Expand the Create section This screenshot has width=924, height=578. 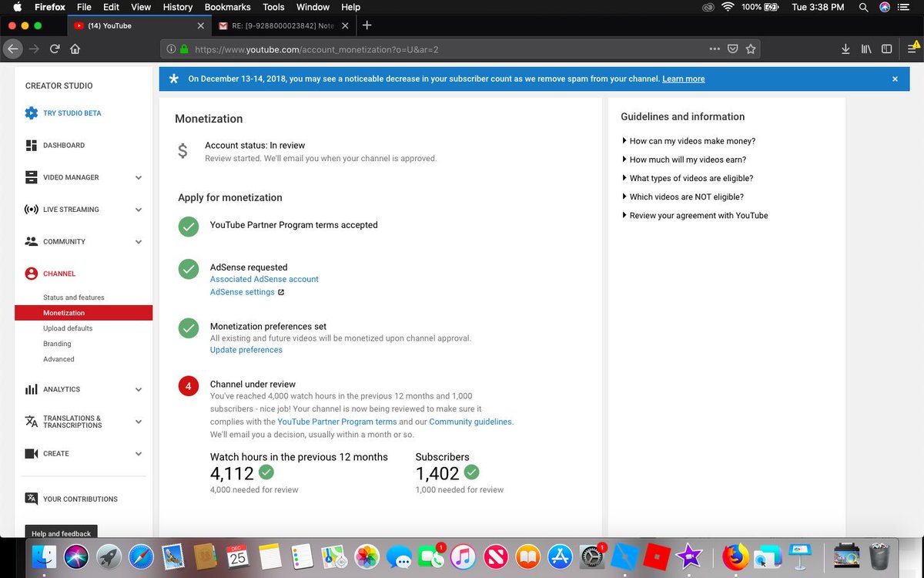coord(139,453)
